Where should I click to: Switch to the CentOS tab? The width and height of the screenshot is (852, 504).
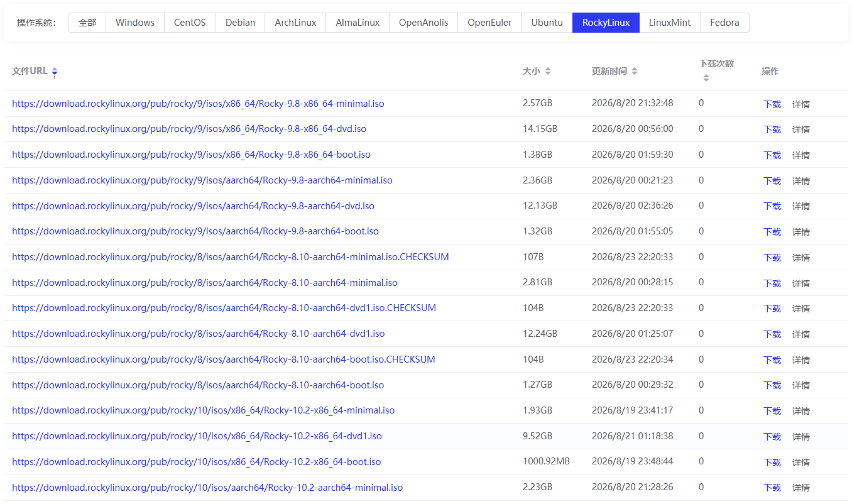(190, 23)
